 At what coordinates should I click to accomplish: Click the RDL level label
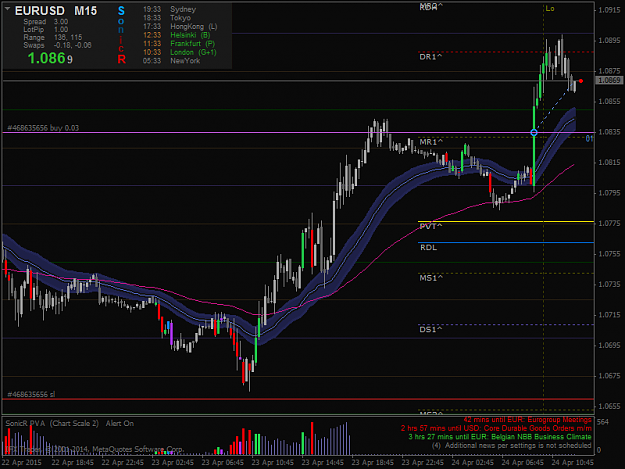pyautogui.click(x=428, y=247)
